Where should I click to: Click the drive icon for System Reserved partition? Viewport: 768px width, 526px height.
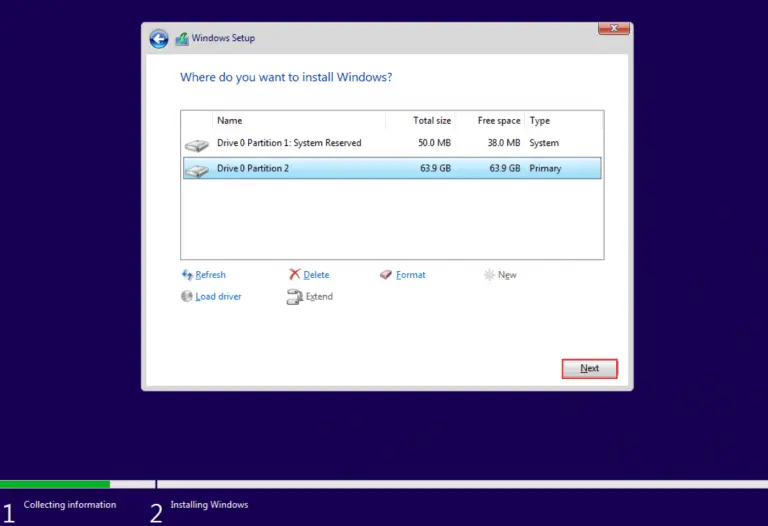(197, 145)
